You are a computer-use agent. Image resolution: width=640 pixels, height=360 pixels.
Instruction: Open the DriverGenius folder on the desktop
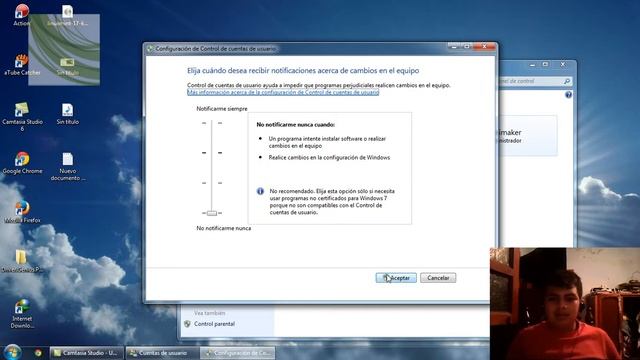22,261
